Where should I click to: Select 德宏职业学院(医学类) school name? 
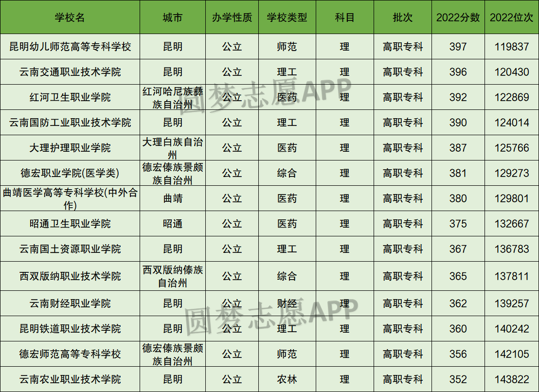pos(70,173)
